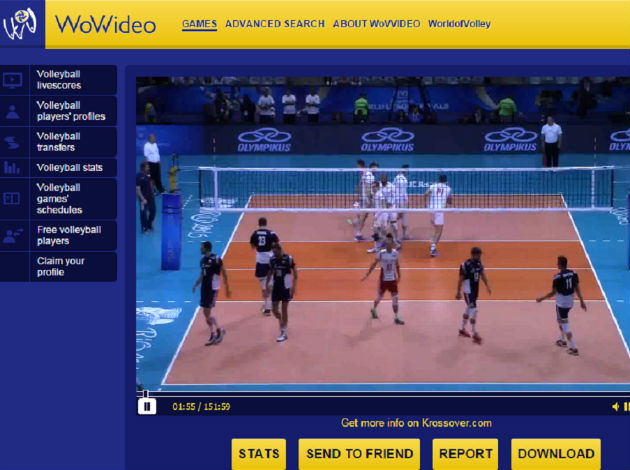630x470 pixels.
Task: Pause the volleyball video
Action: point(147,406)
